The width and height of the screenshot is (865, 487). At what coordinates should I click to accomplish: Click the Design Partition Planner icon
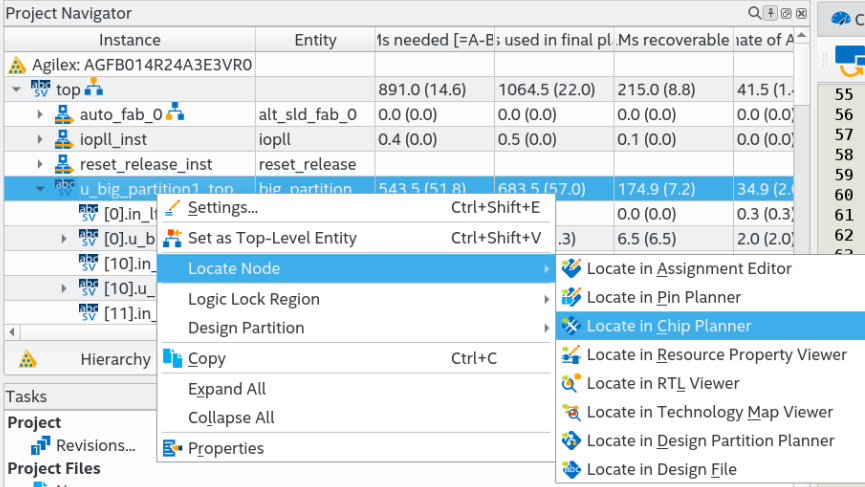[x=571, y=441]
